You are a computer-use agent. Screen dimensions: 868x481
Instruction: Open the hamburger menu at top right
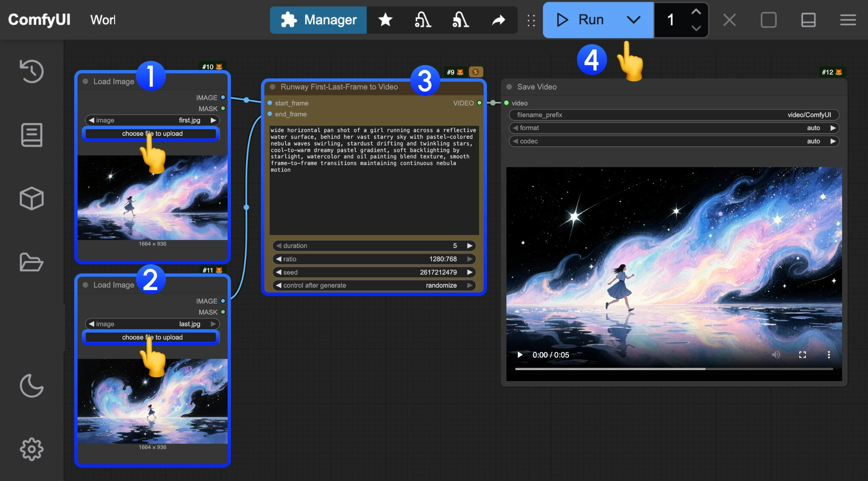pos(847,20)
